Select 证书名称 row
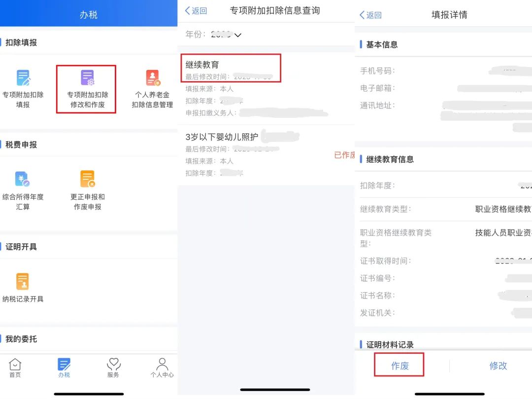The height and width of the screenshot is (399, 532). point(446,296)
